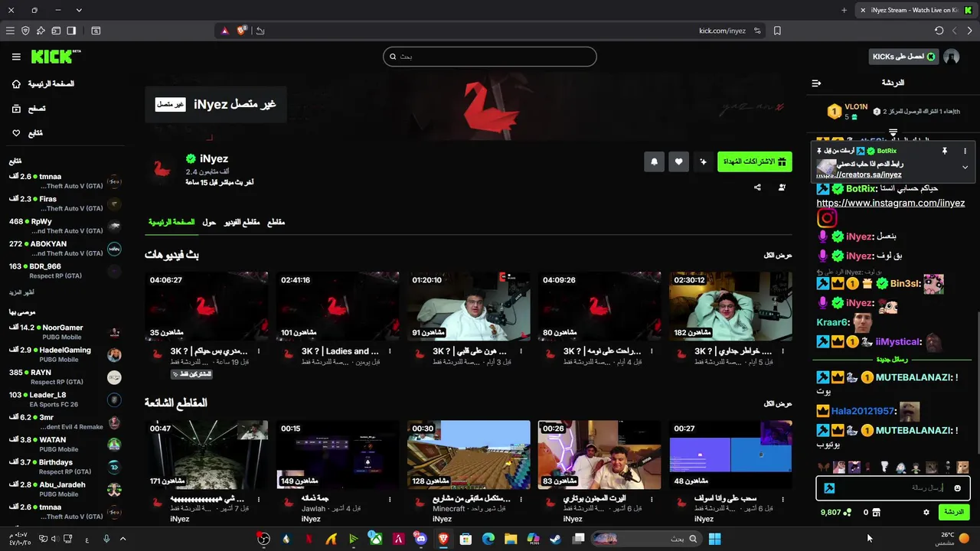Open Brave sidebar panel icon
Viewport: 980px width, 551px height.
(71, 31)
